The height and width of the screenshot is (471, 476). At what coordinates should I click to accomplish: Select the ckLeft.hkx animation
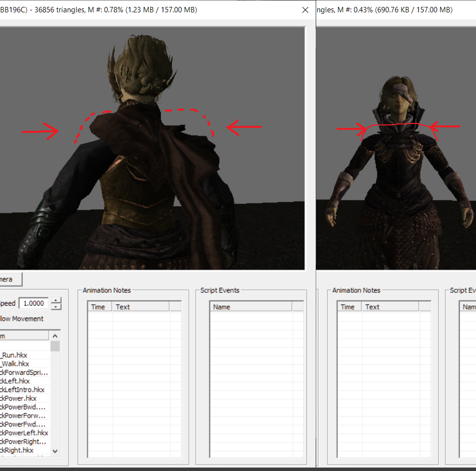[25, 381]
